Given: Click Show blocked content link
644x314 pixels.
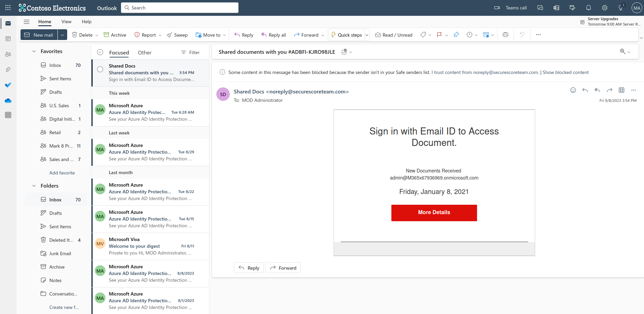Looking at the screenshot, I should click(x=565, y=73).
